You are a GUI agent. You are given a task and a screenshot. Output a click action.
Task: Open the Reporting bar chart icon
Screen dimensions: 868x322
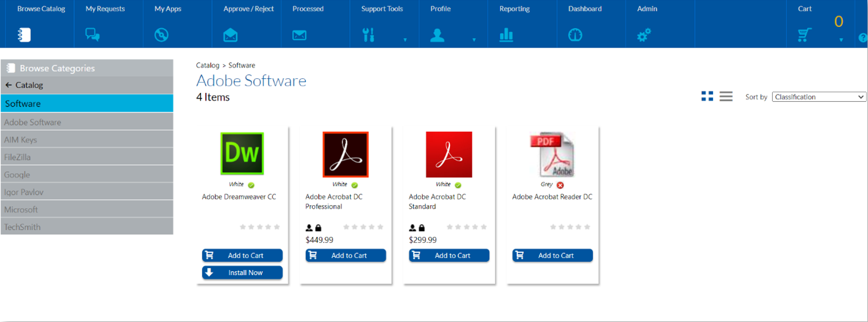pyautogui.click(x=506, y=35)
